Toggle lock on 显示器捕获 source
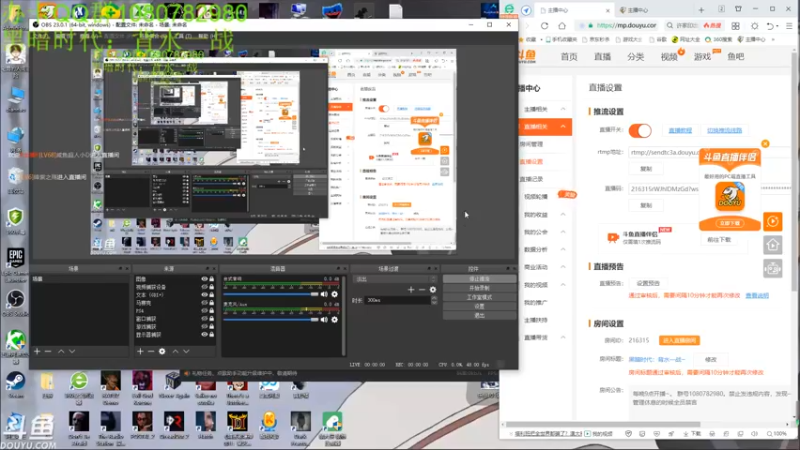 212,335
